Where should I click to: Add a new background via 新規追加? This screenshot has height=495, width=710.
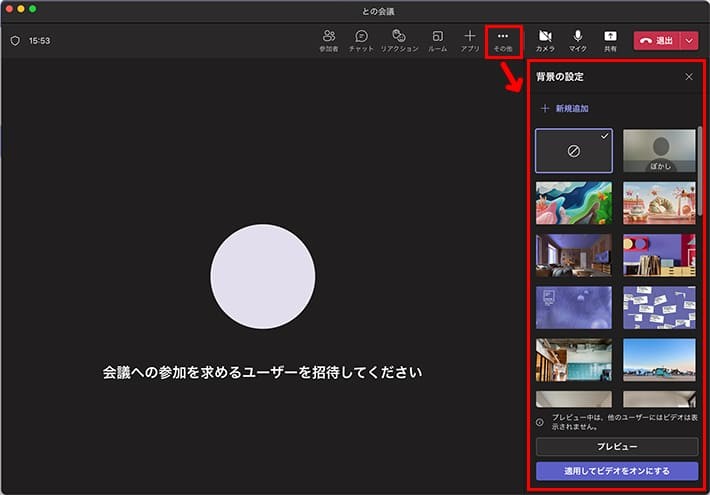pyautogui.click(x=565, y=108)
